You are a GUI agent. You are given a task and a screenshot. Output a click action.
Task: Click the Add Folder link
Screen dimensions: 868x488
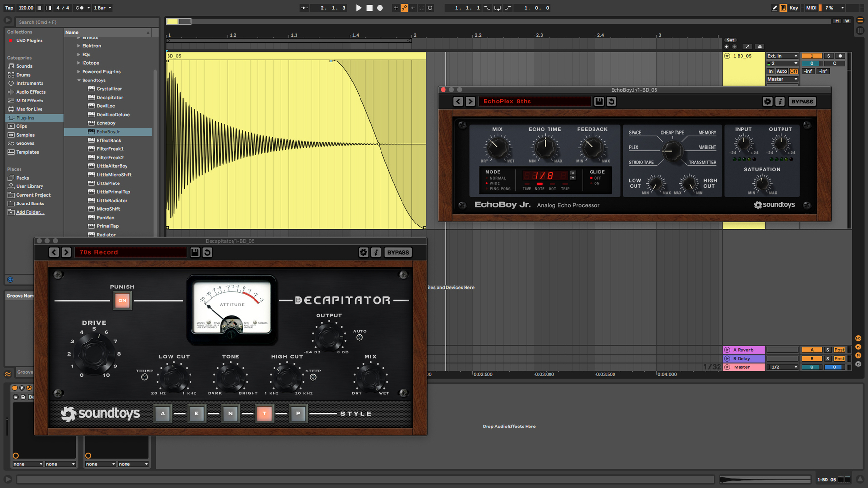30,212
